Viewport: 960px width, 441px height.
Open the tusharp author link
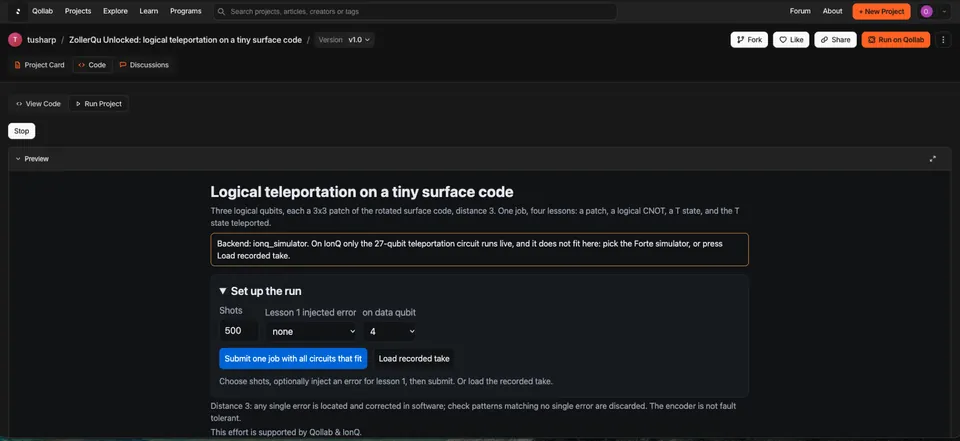click(42, 40)
